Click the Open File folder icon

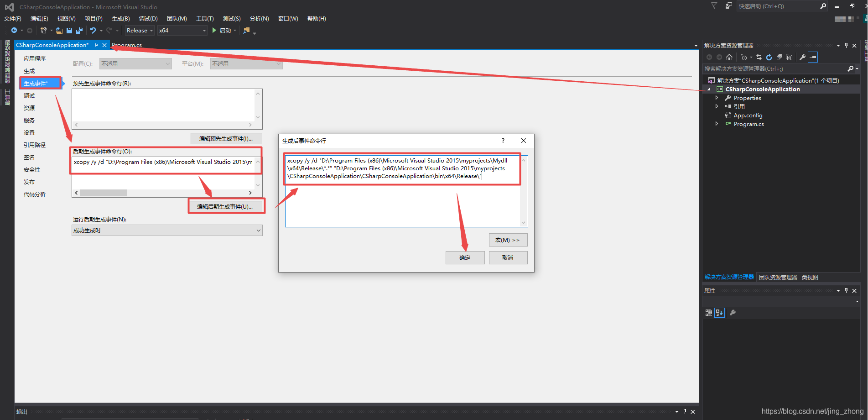(x=59, y=31)
